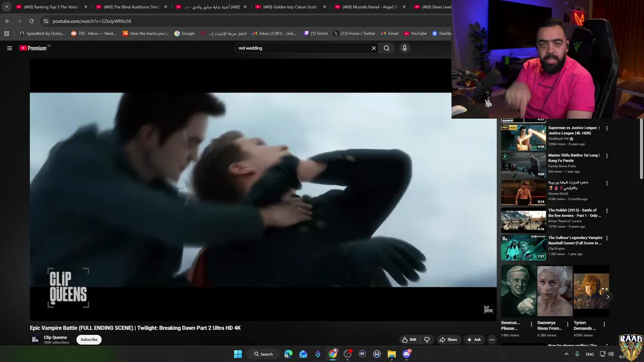Open Hear the tracks you've bookmark
The height and width of the screenshot is (362, 644).
[146, 34]
